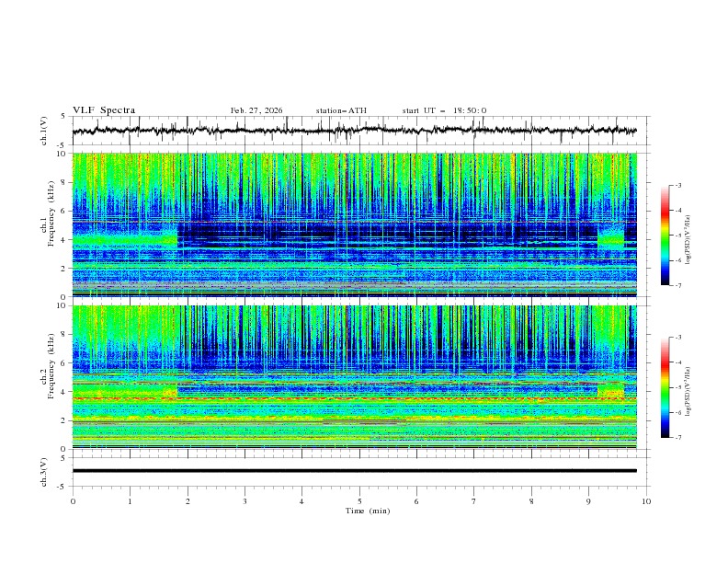The image size is (728, 563).
Task: Click the ch.1 voltage waveform trace
Action: point(354,131)
